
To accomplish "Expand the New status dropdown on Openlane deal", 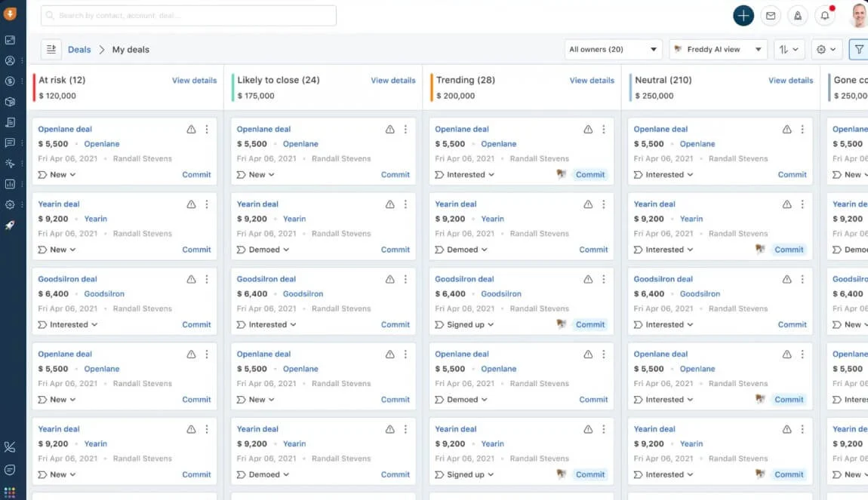I will tap(57, 174).
